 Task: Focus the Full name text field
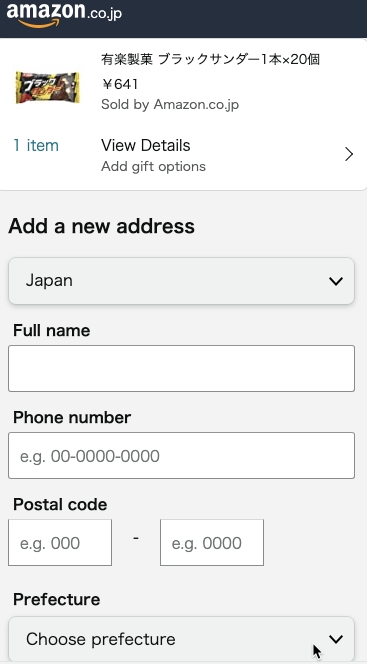(181, 368)
